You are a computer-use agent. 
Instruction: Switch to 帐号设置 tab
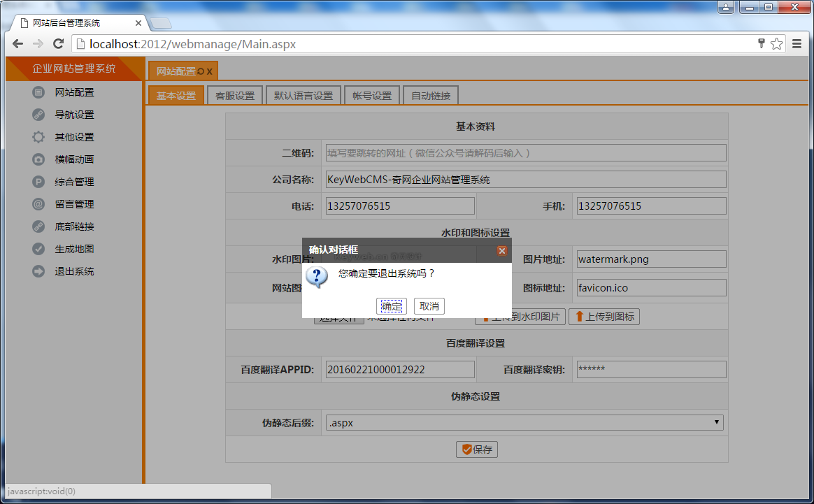tap(372, 96)
